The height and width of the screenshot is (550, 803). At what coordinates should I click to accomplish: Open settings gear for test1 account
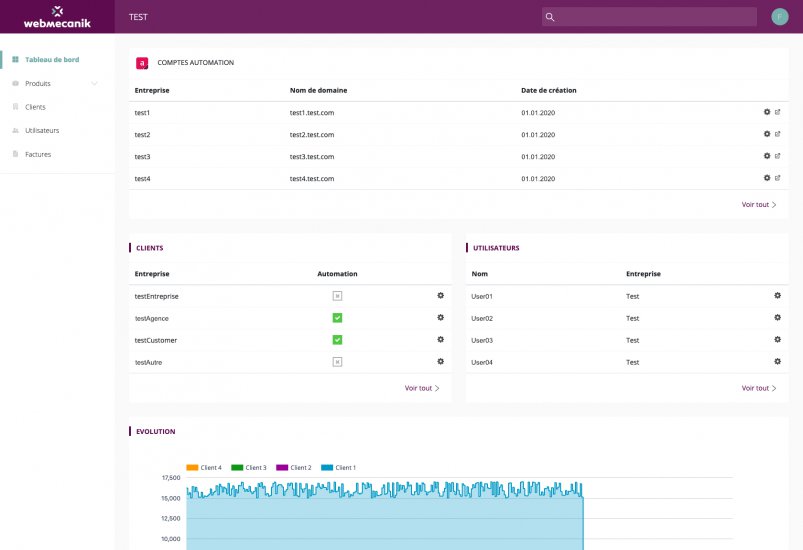click(x=767, y=112)
